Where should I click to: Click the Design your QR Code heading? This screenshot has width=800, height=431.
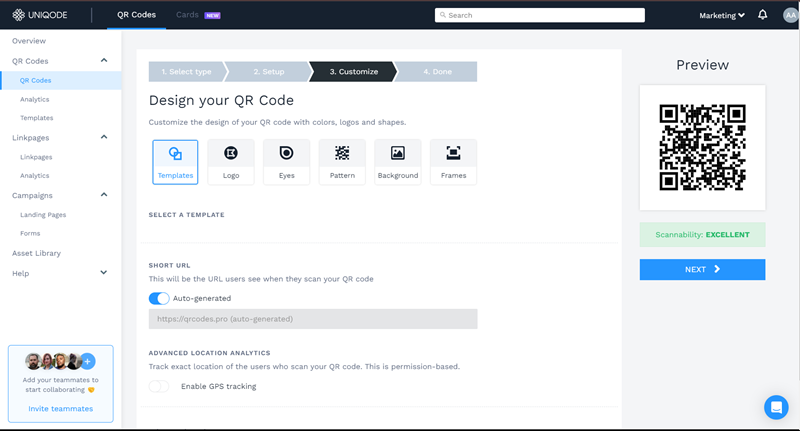coord(221,100)
